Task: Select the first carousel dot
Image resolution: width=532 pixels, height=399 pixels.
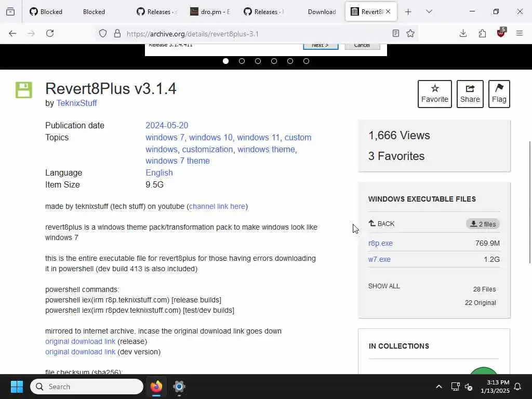Action: [225, 61]
